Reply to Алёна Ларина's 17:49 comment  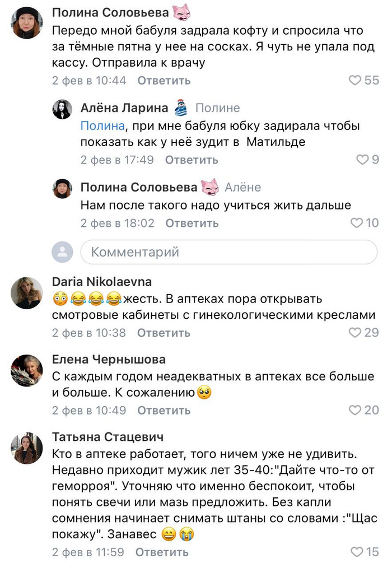pos(192,160)
